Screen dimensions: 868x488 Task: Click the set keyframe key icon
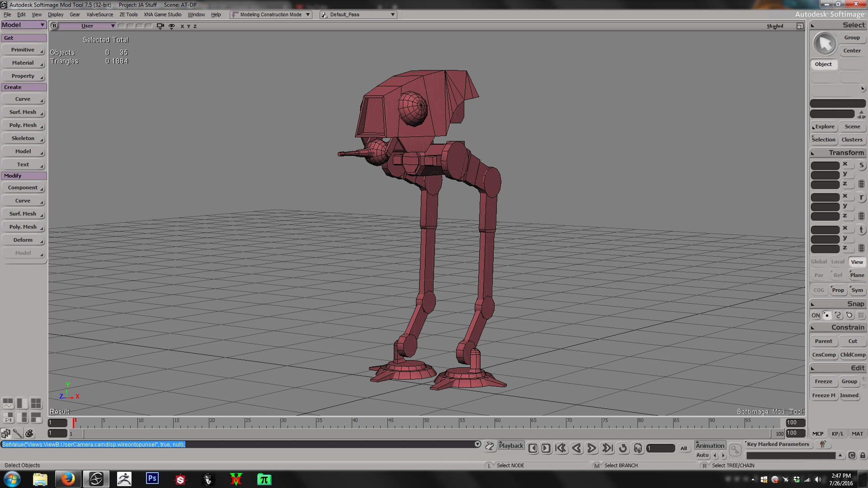tap(735, 450)
